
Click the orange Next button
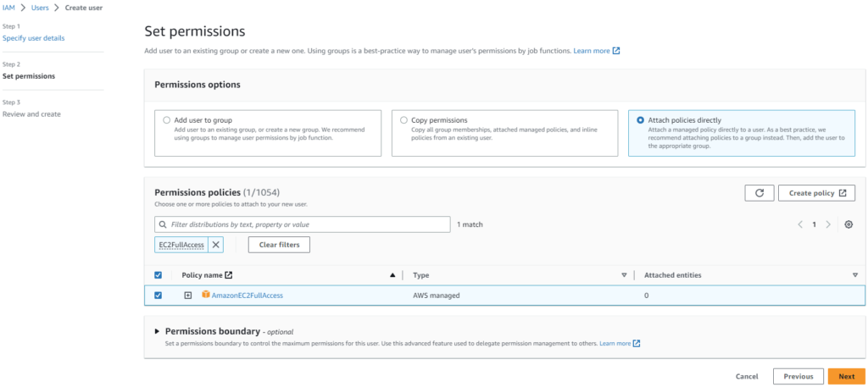pyautogui.click(x=847, y=377)
